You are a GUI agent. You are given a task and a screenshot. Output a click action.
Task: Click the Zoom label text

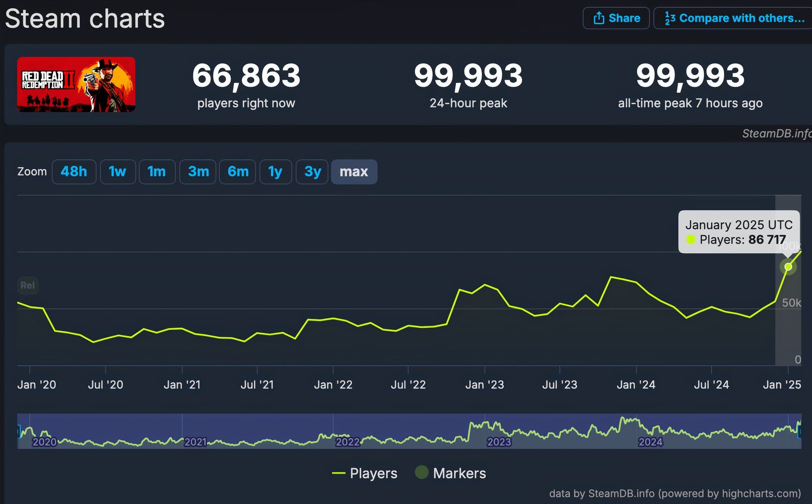pos(32,171)
